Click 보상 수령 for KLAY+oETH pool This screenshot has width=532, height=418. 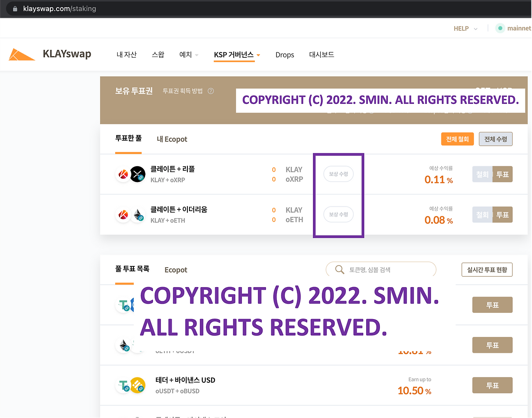coord(339,214)
